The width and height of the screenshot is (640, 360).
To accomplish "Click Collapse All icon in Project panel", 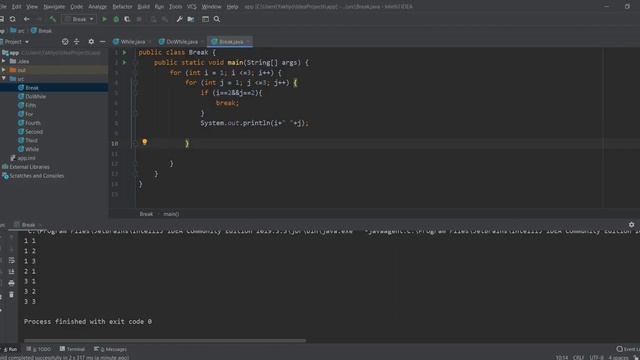I will pyautogui.click(x=76, y=42).
